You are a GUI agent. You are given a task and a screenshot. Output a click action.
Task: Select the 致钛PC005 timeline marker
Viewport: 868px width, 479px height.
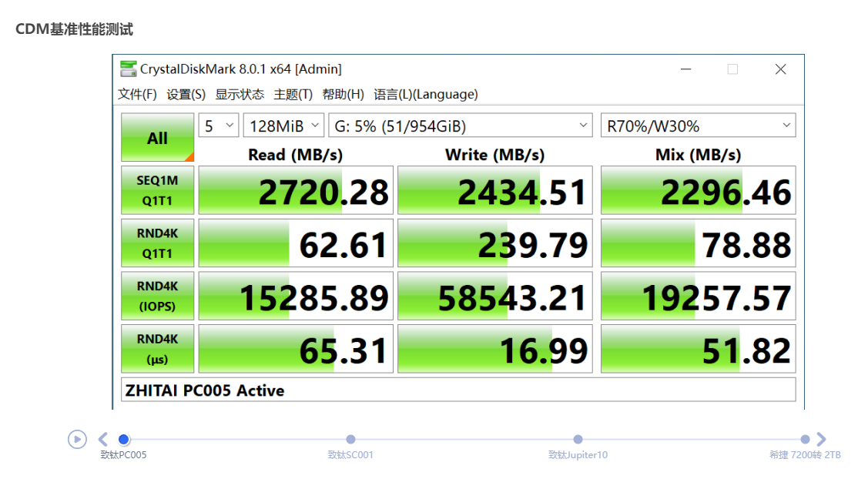click(124, 440)
